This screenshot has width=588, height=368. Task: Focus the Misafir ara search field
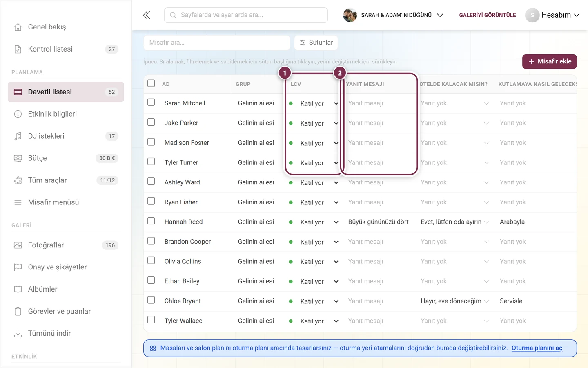pyautogui.click(x=217, y=43)
